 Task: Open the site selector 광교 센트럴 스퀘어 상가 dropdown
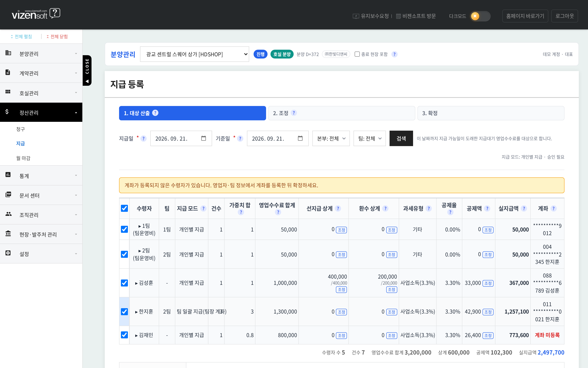tap(195, 54)
